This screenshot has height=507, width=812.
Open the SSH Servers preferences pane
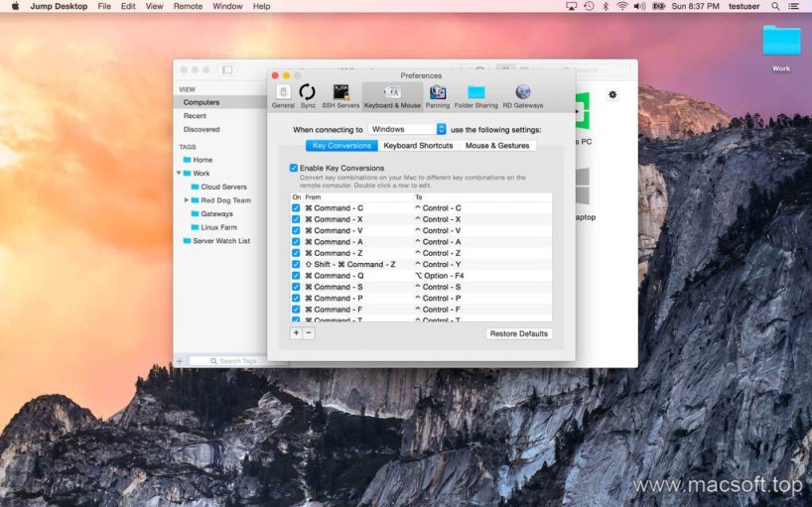[x=340, y=95]
